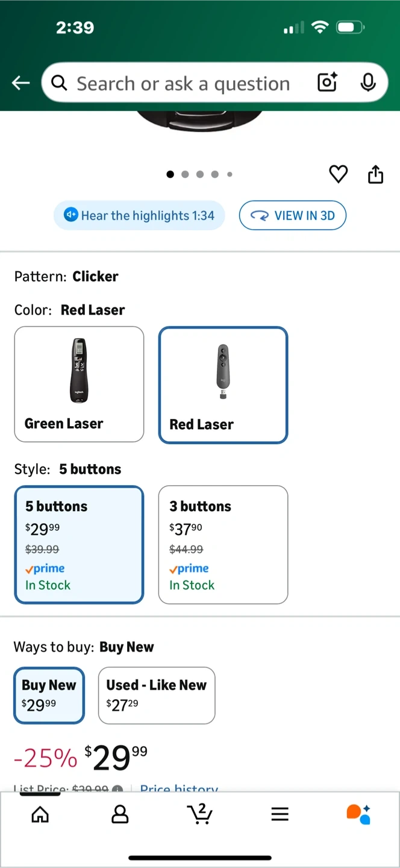Select the Buy New option
Screen dimensions: 400x868
pos(49,695)
